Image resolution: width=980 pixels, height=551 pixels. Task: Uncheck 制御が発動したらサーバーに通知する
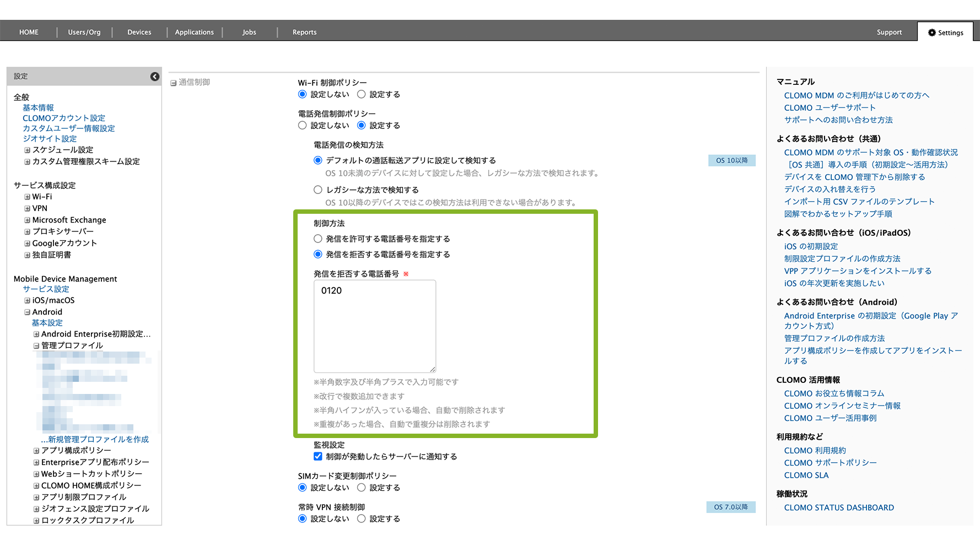tap(318, 456)
